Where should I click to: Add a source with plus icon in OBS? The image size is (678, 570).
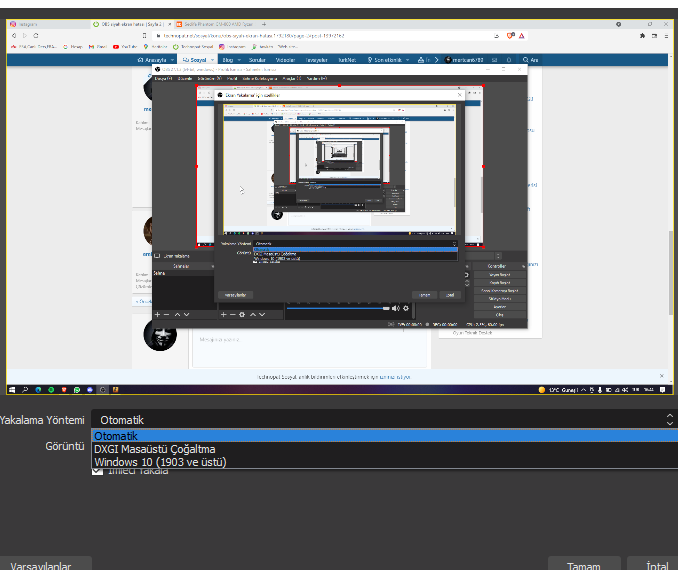224,315
